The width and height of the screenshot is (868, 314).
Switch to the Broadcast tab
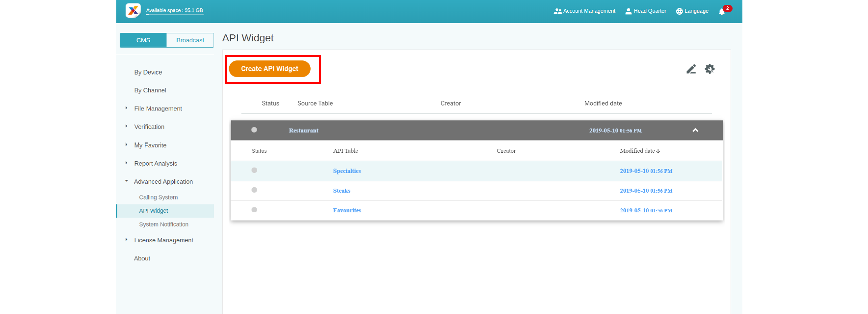pyautogui.click(x=190, y=40)
